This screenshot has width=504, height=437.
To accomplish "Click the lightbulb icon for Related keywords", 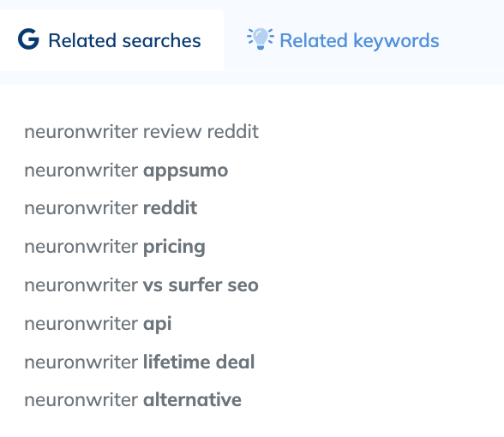I will click(261, 39).
